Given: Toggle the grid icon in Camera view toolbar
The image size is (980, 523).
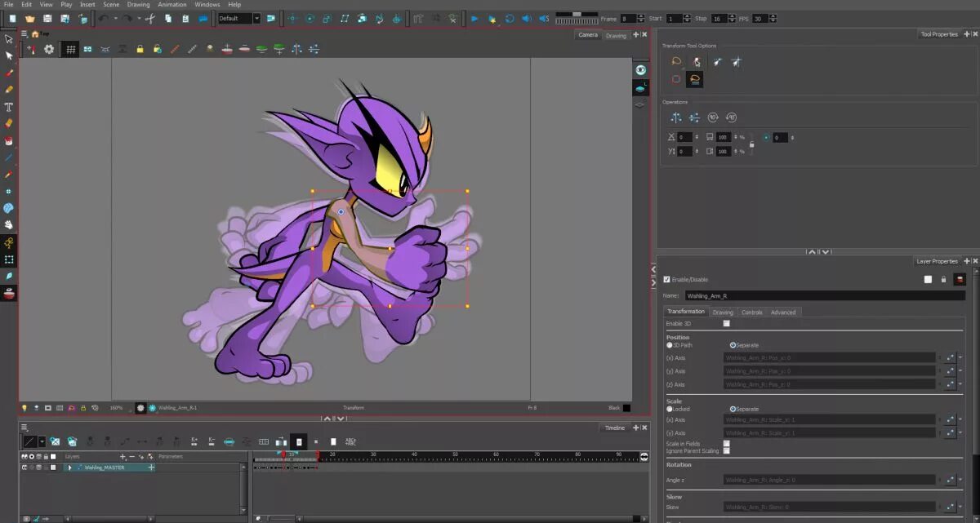Looking at the screenshot, I should [71, 49].
